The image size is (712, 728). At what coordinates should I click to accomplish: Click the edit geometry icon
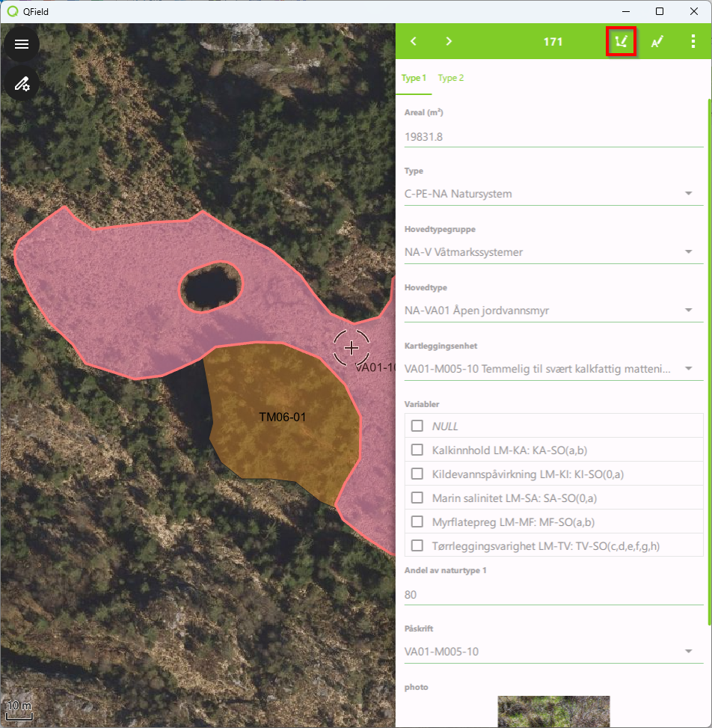point(621,42)
